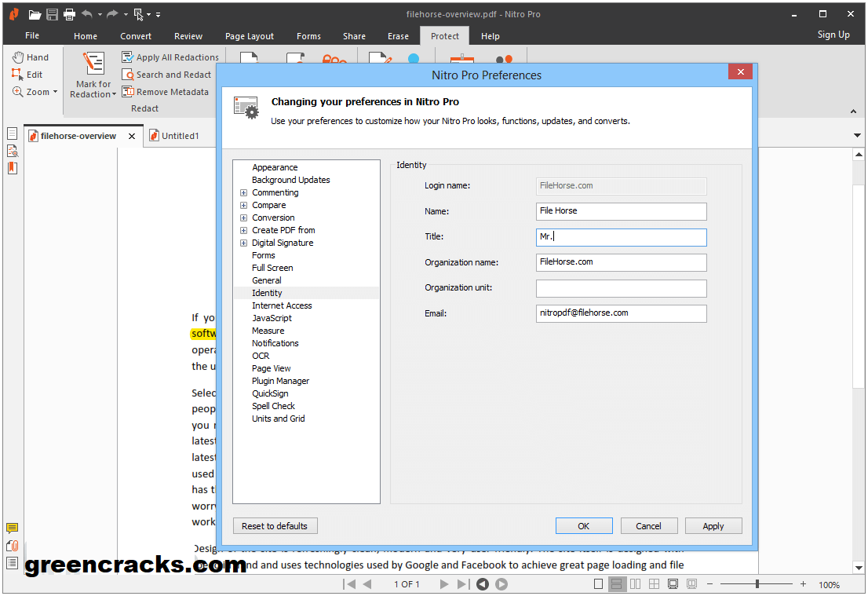This screenshot has height=596, width=868.
Task: Open the document tab list dropdown arrow
Action: click(857, 135)
